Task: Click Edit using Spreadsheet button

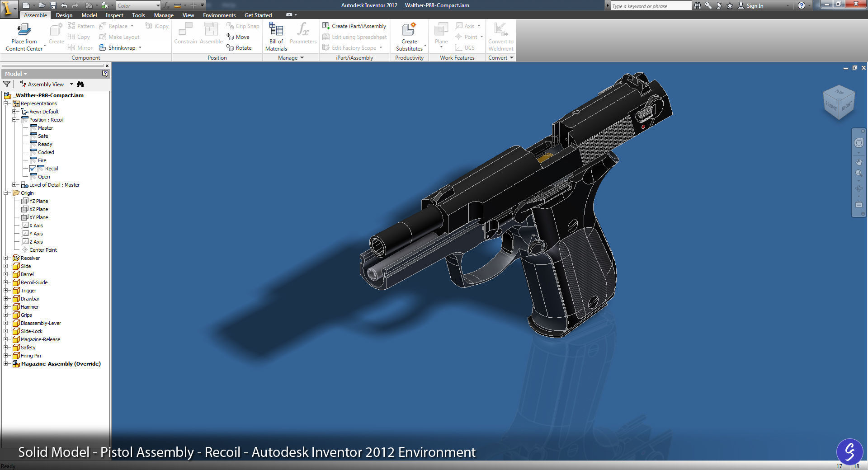Action: (x=354, y=37)
